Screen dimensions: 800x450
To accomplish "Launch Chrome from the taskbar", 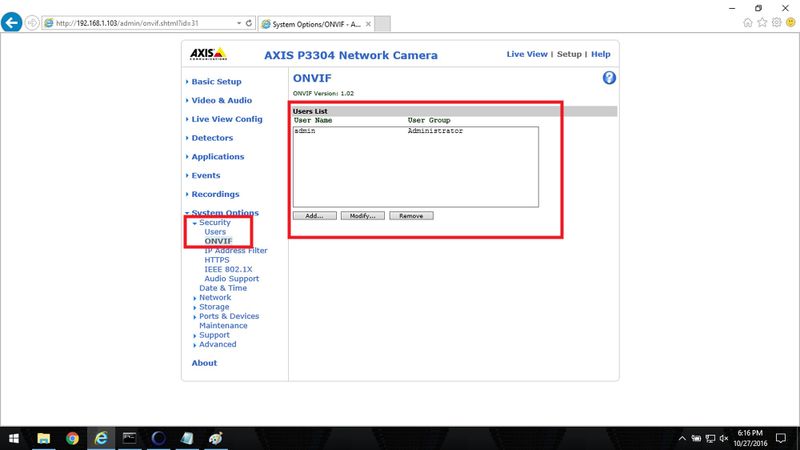I will point(72,438).
